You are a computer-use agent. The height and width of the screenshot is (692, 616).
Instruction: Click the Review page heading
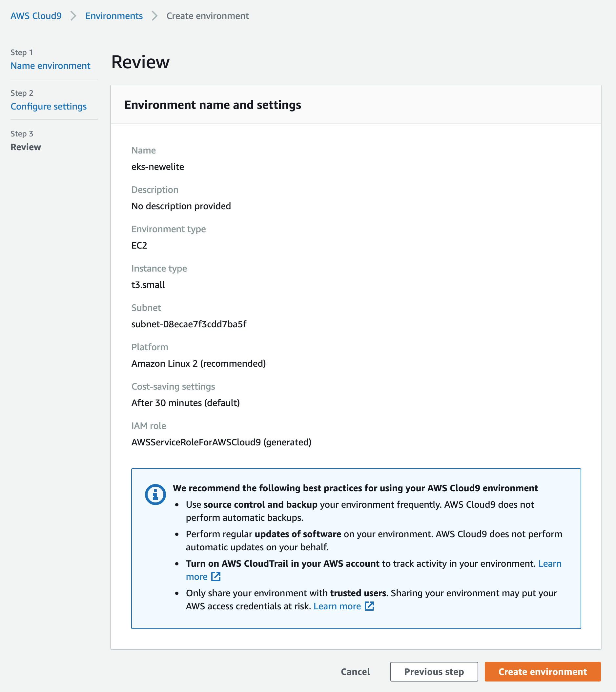(140, 62)
